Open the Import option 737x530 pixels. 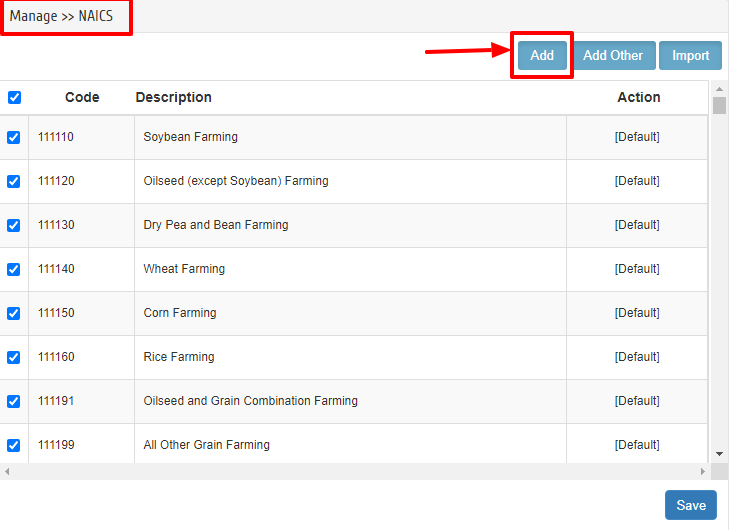[690, 55]
